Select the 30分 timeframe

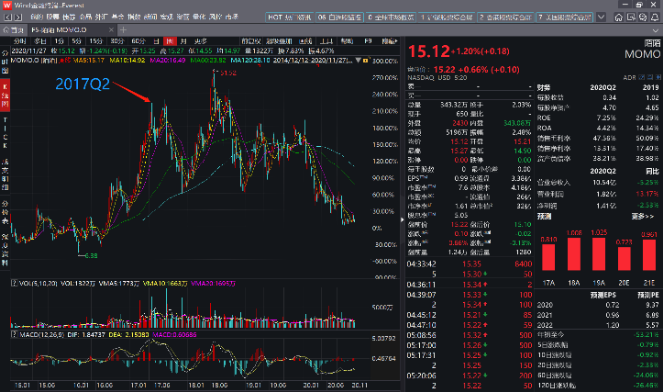click(x=117, y=41)
